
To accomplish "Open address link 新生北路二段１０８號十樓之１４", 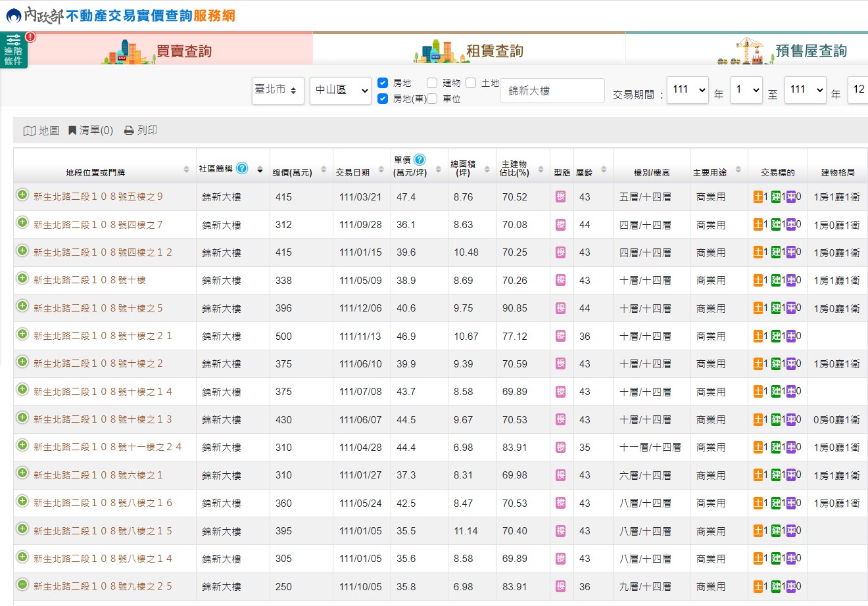I will pyautogui.click(x=103, y=392).
